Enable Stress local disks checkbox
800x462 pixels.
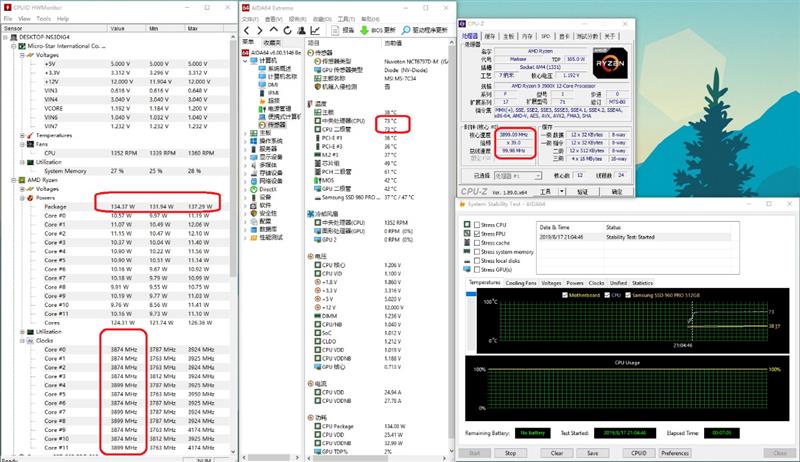pyautogui.click(x=477, y=261)
